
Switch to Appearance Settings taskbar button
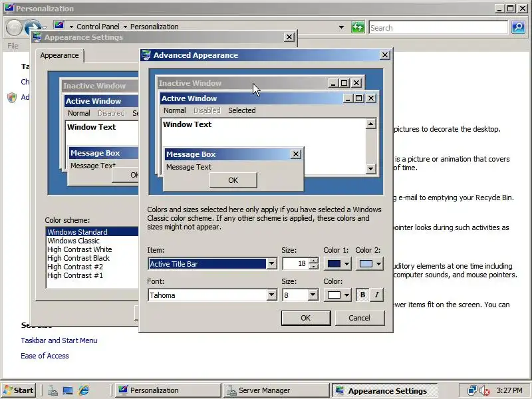384,390
